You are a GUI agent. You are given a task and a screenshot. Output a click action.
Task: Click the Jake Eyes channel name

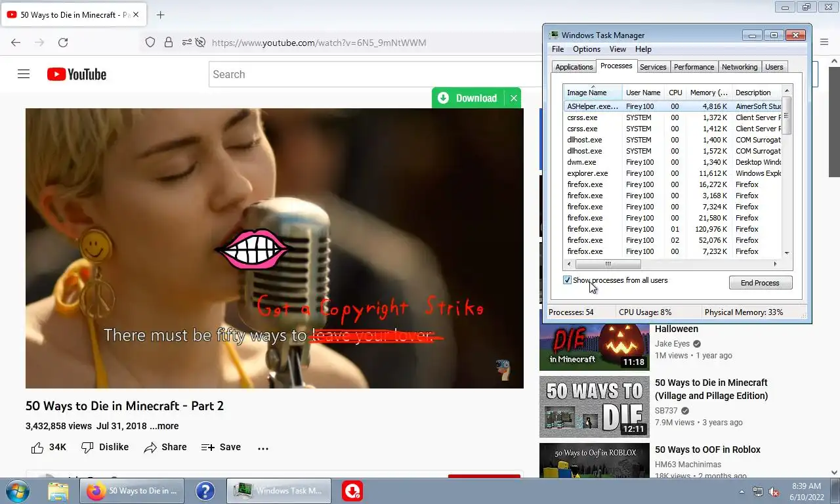(x=672, y=343)
